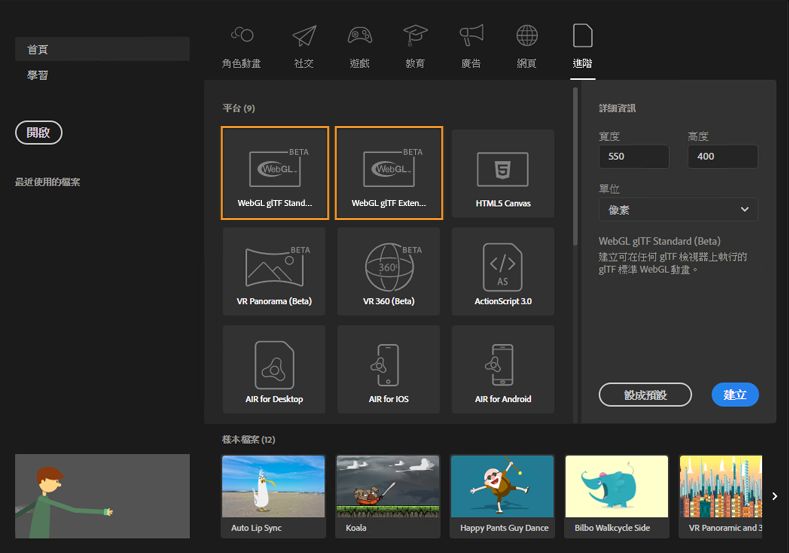Click the platform list vertical scrollbar

(x=575, y=167)
